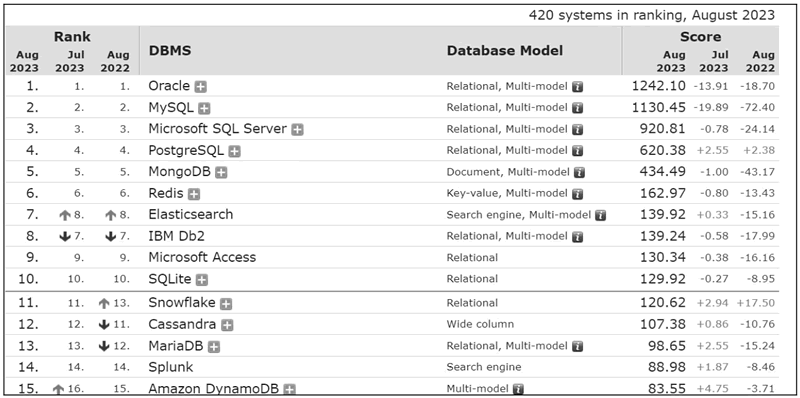Open the Microsoft Access link
This screenshot has height=398, width=800.
click(202, 257)
